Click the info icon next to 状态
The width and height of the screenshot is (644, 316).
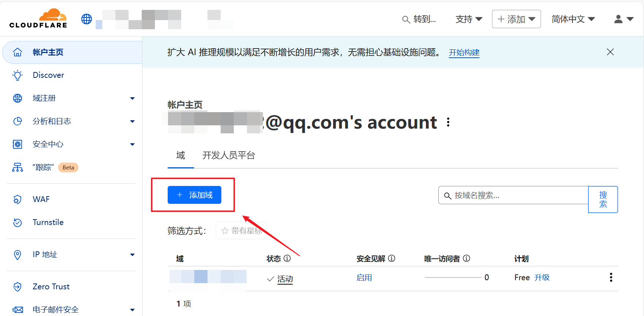tap(287, 258)
